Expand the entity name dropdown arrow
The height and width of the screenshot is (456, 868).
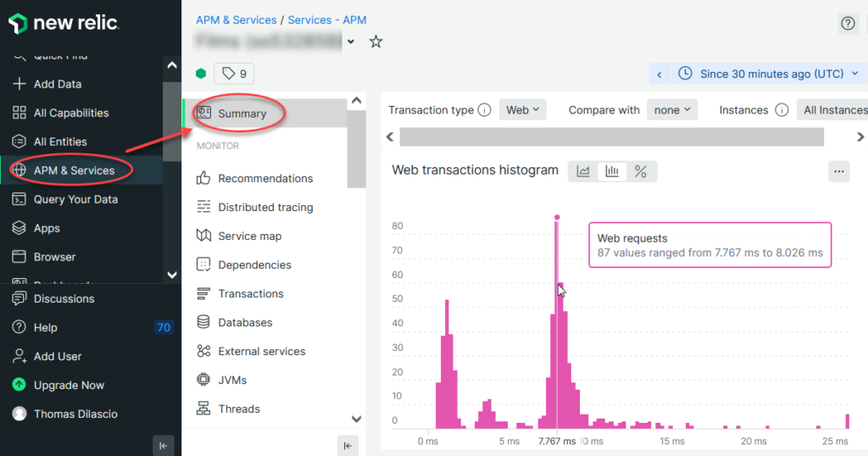point(351,42)
